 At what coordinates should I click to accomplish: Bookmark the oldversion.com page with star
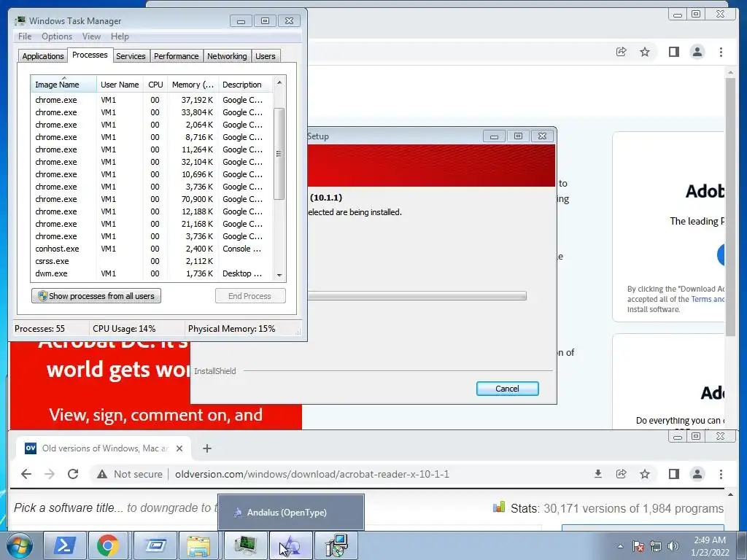pos(645,474)
